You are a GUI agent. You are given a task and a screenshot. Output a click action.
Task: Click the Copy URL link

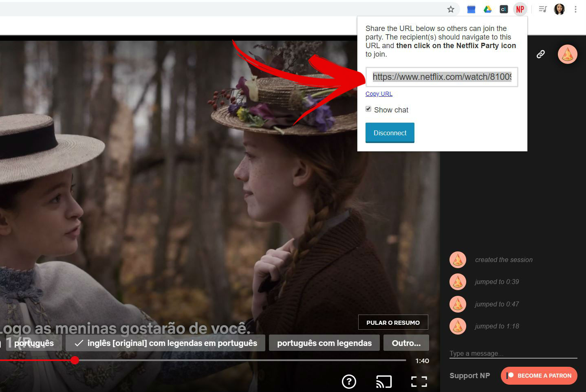[x=379, y=94]
